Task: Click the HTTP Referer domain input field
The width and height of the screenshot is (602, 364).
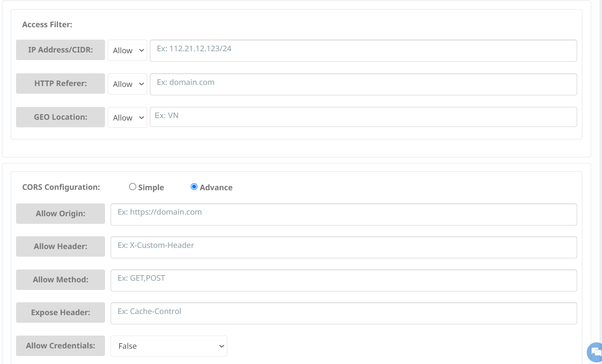Action: (x=363, y=84)
